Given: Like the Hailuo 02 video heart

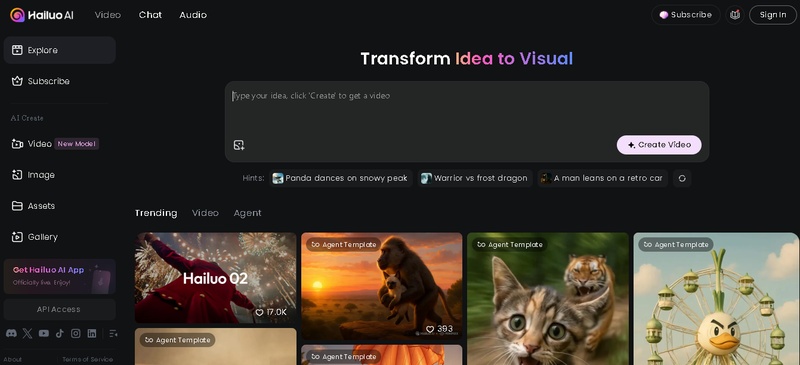Looking at the screenshot, I should 259,312.
